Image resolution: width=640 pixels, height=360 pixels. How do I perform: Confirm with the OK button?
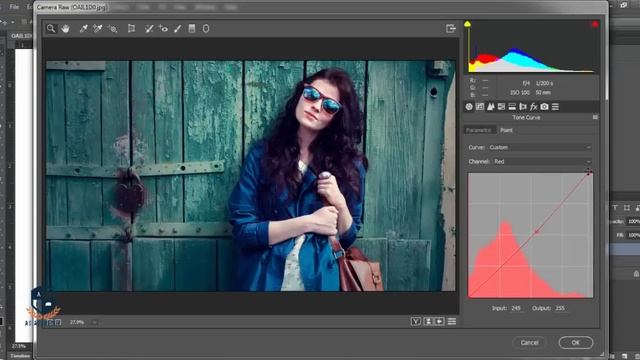576,342
